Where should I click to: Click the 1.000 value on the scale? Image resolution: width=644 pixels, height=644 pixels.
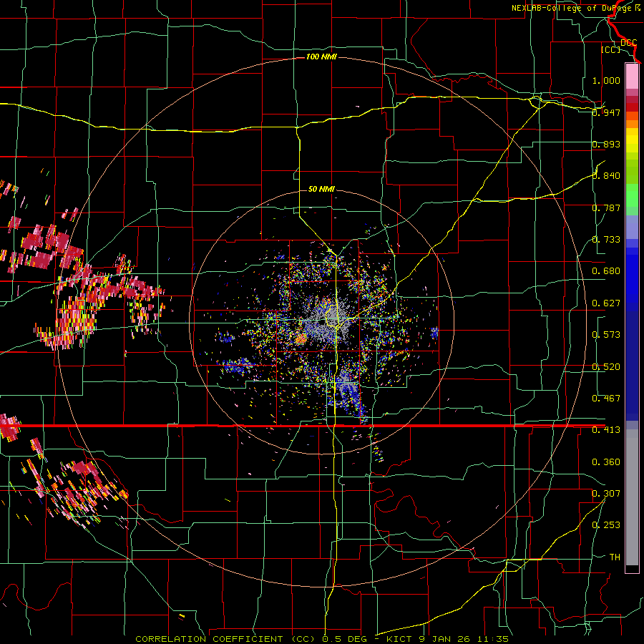point(606,80)
